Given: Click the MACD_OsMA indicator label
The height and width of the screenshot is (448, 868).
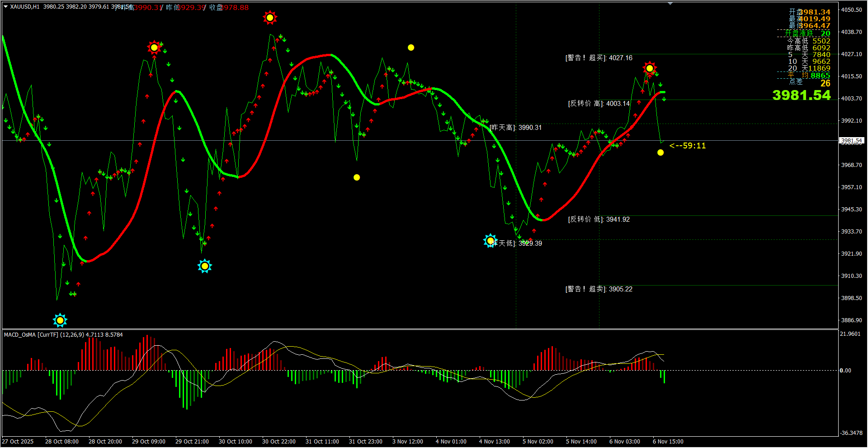Looking at the screenshot, I should click(63, 335).
